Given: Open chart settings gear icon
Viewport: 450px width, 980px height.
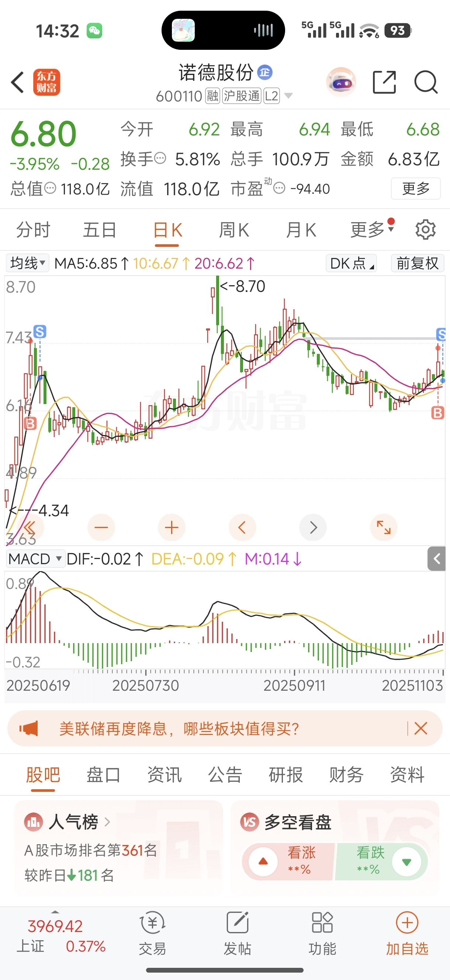Looking at the screenshot, I should pyautogui.click(x=425, y=230).
